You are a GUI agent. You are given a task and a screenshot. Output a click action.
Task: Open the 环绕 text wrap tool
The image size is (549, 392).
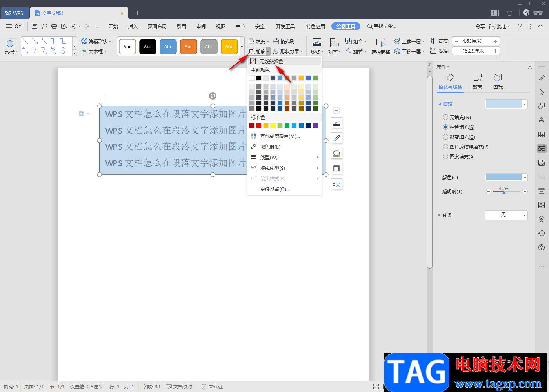(317, 46)
